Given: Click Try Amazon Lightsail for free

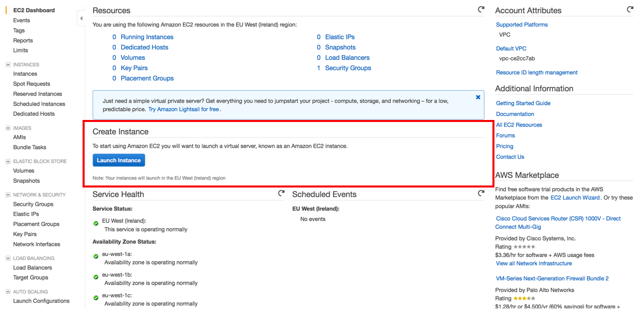Looking at the screenshot, I should pos(184,109).
